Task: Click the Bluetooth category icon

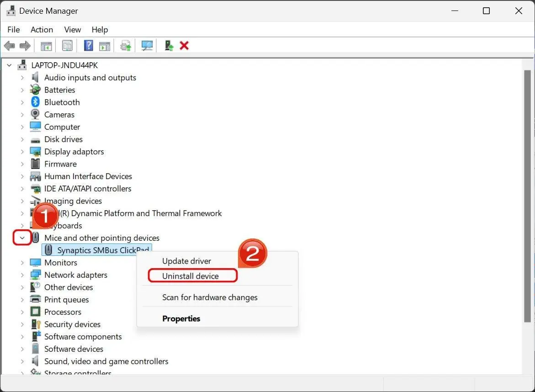Action: pos(35,102)
